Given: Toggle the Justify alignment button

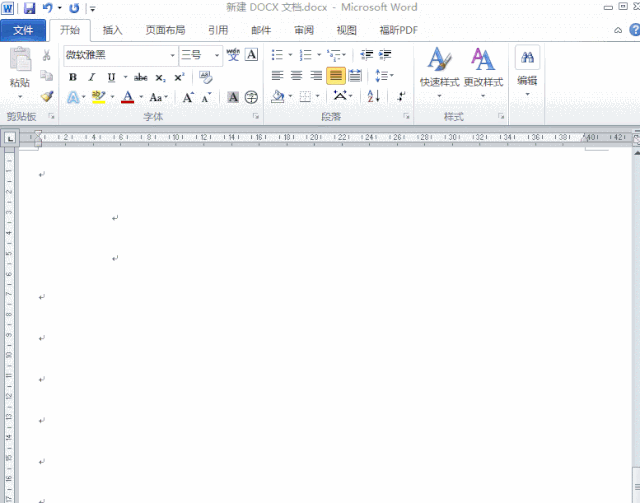Looking at the screenshot, I should click(336, 76).
